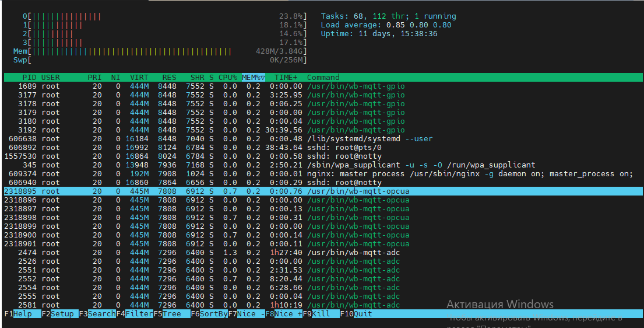Select wb-mqtt-adc row PID 2526
This screenshot has width=644, height=328.
[323, 261]
